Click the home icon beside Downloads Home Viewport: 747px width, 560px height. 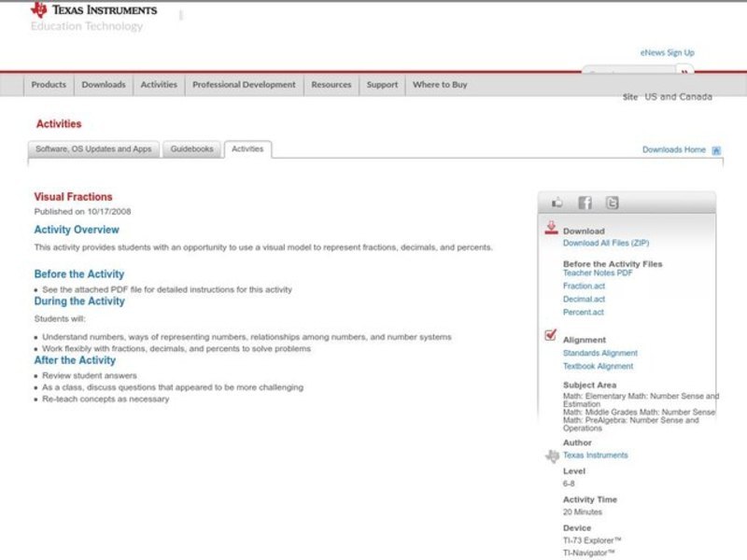pos(716,150)
